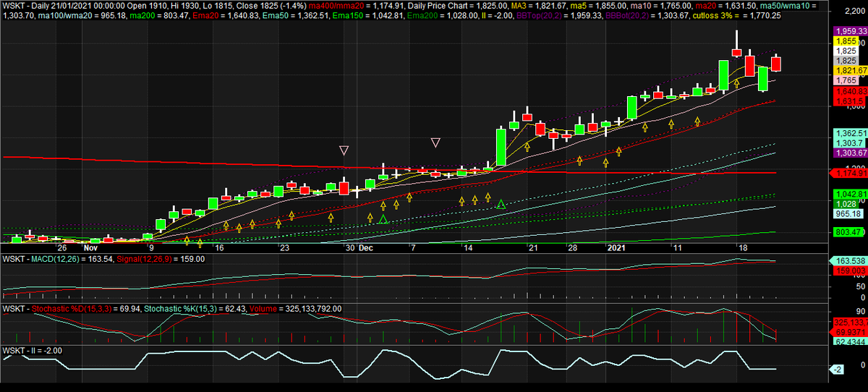Click the pink down-triangle marker above 30 Nov
Image resolution: width=868 pixels, height=392 pixels.
[344, 151]
